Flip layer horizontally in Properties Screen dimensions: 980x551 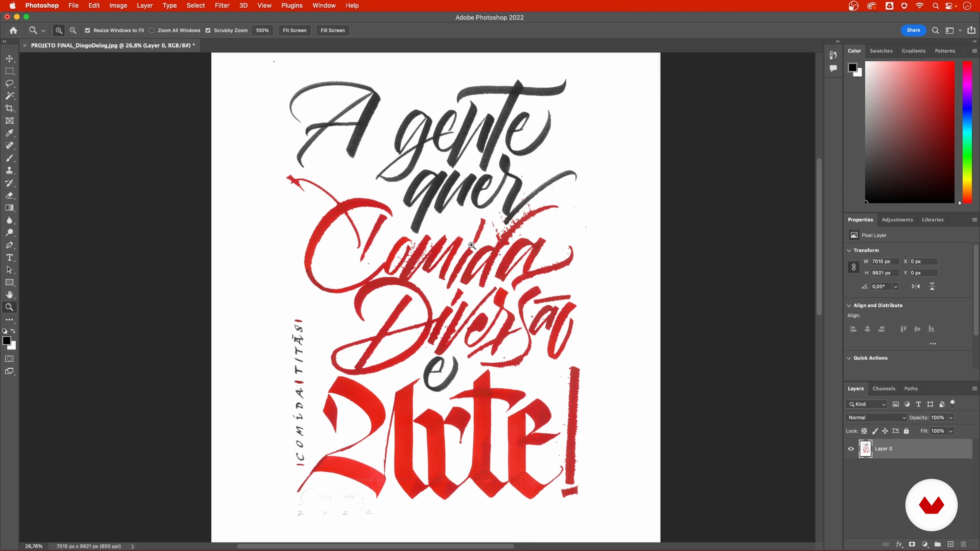916,286
